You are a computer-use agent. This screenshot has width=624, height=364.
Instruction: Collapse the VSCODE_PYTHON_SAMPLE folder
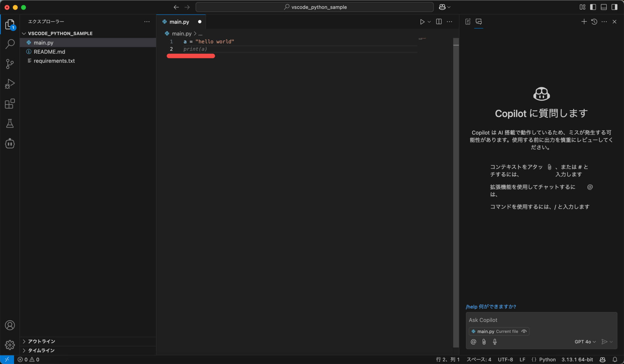tap(24, 33)
